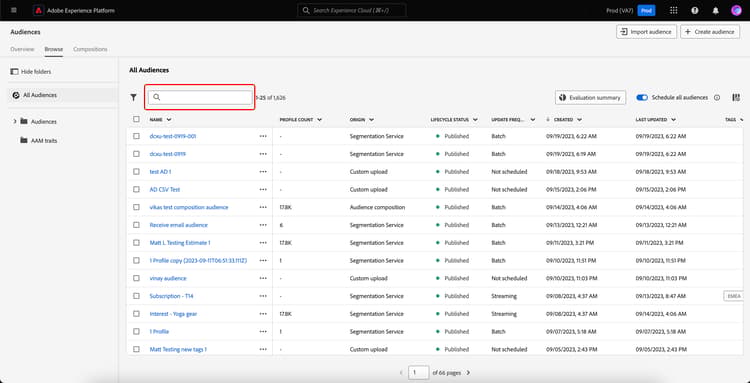
Task: Open the 1 Profile copy audience link
Action: [199, 261]
